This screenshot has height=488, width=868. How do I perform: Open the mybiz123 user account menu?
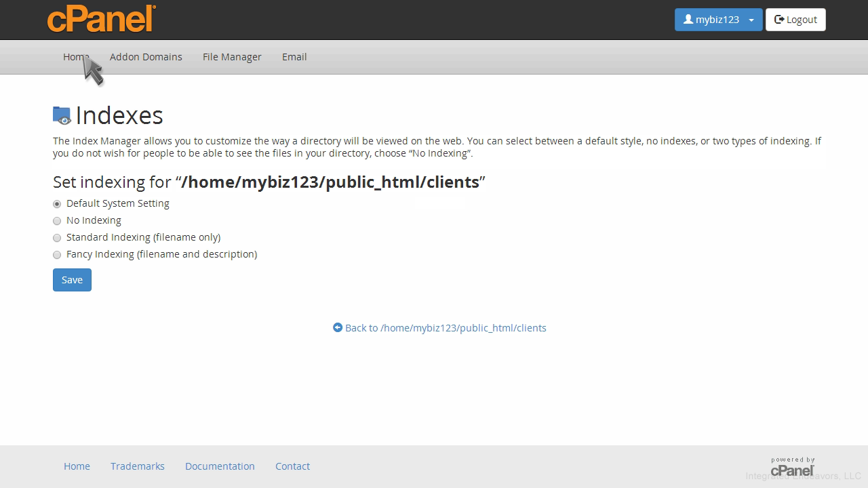(x=716, y=20)
